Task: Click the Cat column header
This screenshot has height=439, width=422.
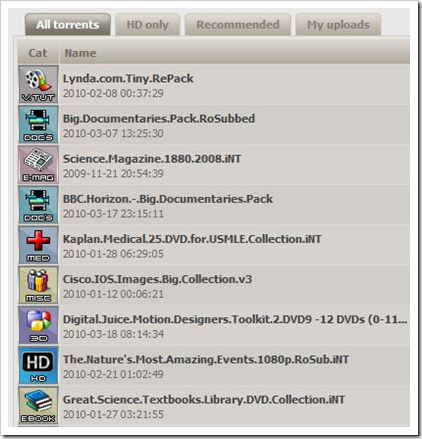Action: click(38, 53)
